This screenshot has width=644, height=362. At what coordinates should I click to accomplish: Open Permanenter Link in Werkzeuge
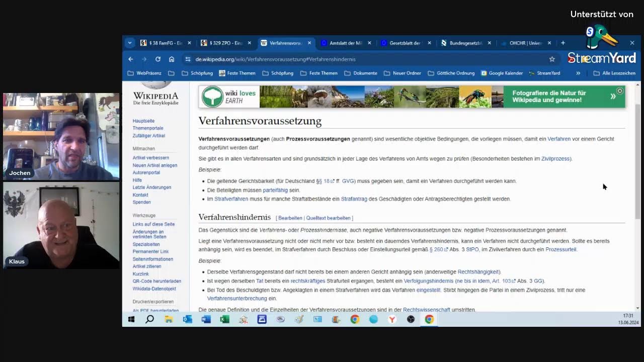pos(150,251)
